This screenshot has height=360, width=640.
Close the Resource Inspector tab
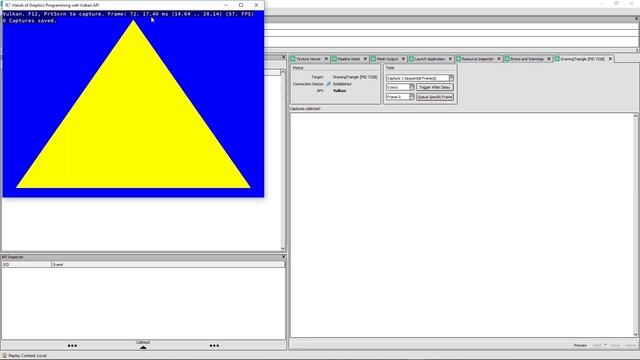coord(499,59)
